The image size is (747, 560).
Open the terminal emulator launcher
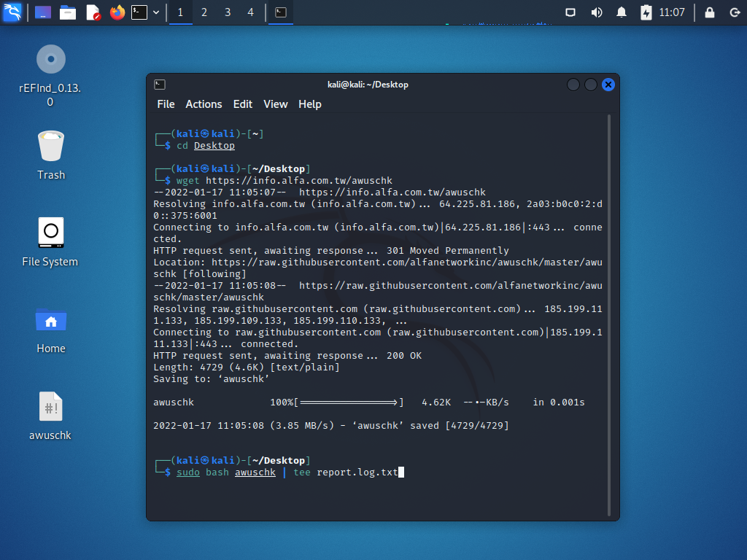tap(139, 12)
